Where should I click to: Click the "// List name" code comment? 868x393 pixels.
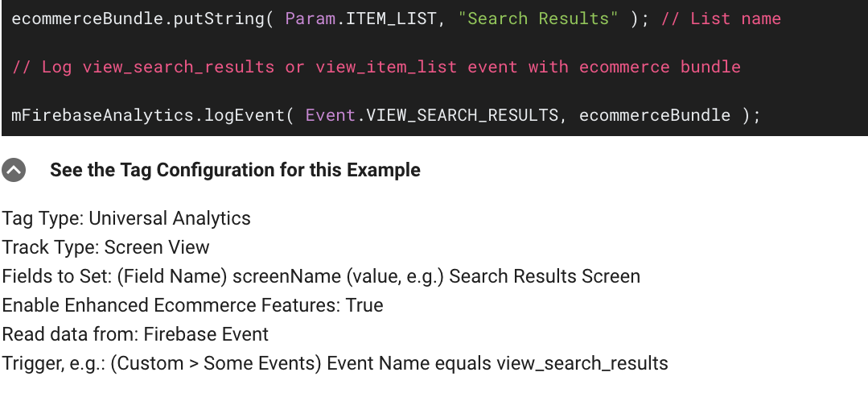pyautogui.click(x=721, y=19)
